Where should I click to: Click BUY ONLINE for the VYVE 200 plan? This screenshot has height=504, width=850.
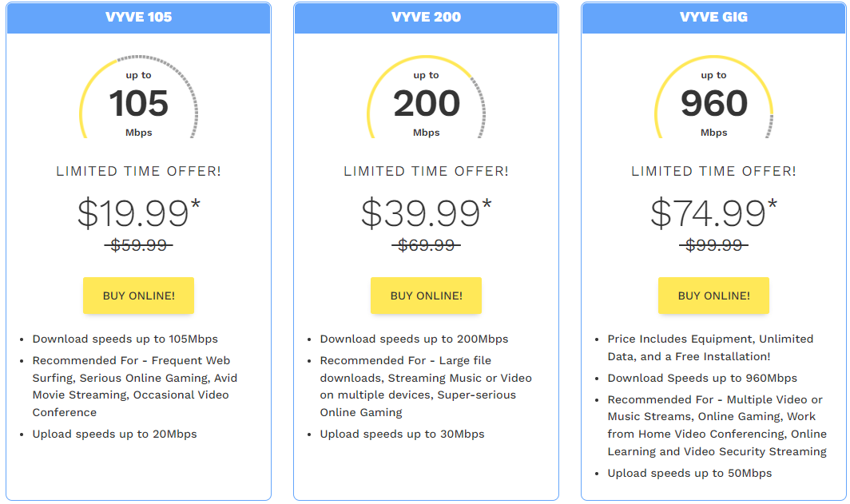coord(426,296)
